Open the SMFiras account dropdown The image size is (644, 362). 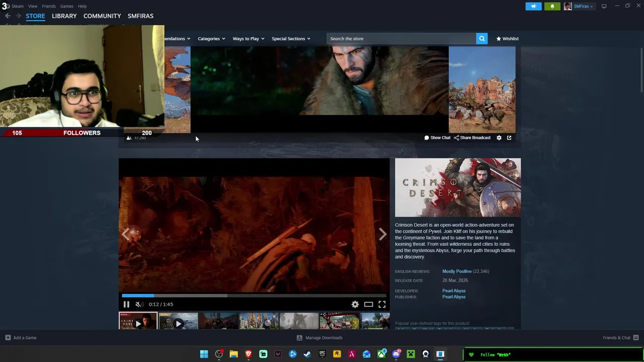[583, 6]
